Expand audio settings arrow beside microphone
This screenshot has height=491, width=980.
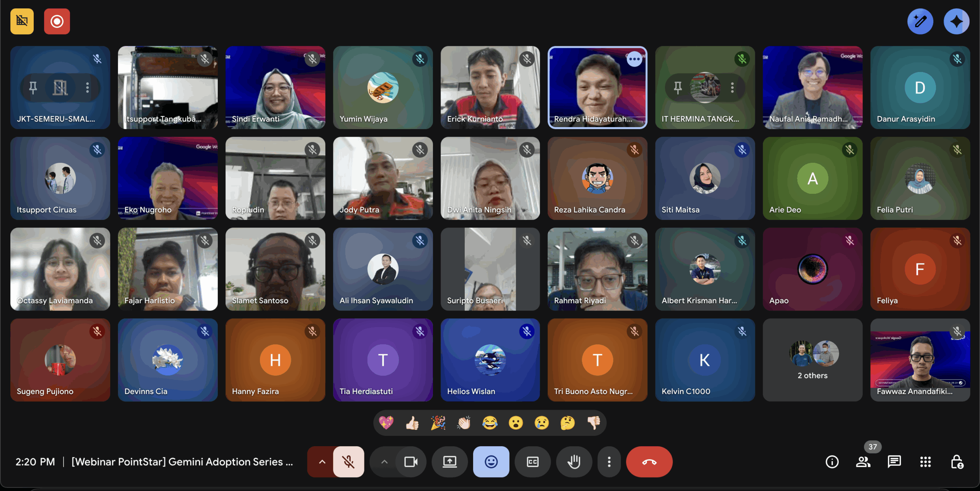point(322,462)
